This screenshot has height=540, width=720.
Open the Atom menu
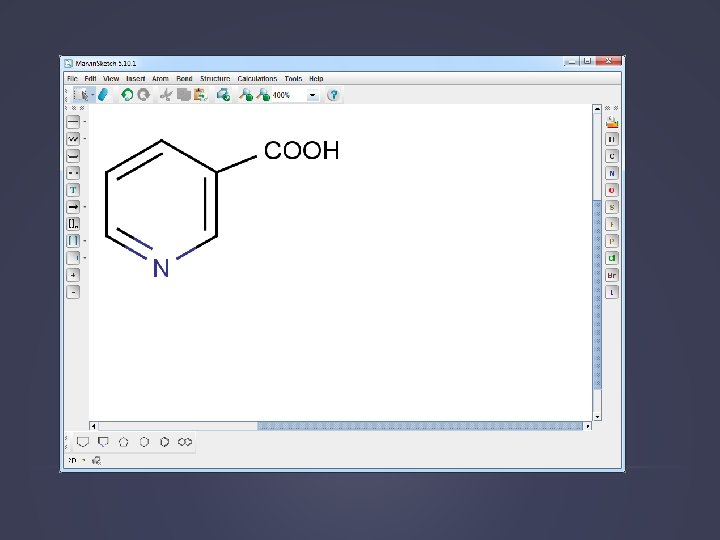click(160, 79)
